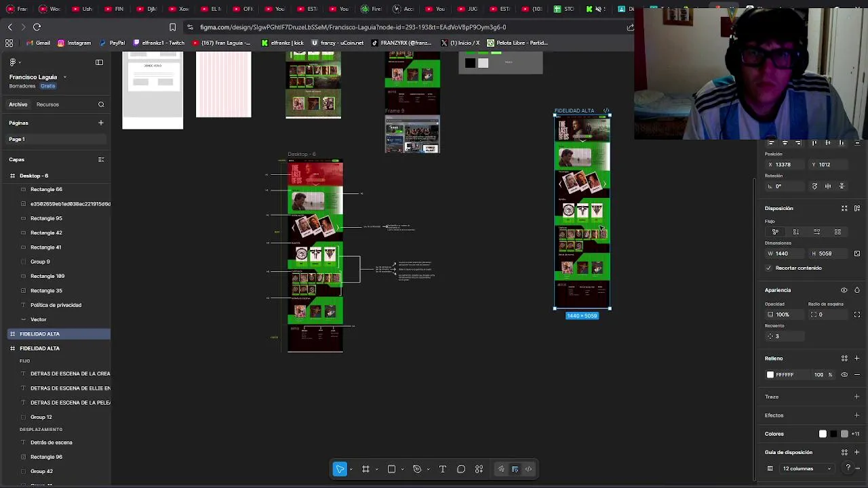Screen dimensions: 868x488
Task: Click Borradores location link
Action: (x=22, y=86)
